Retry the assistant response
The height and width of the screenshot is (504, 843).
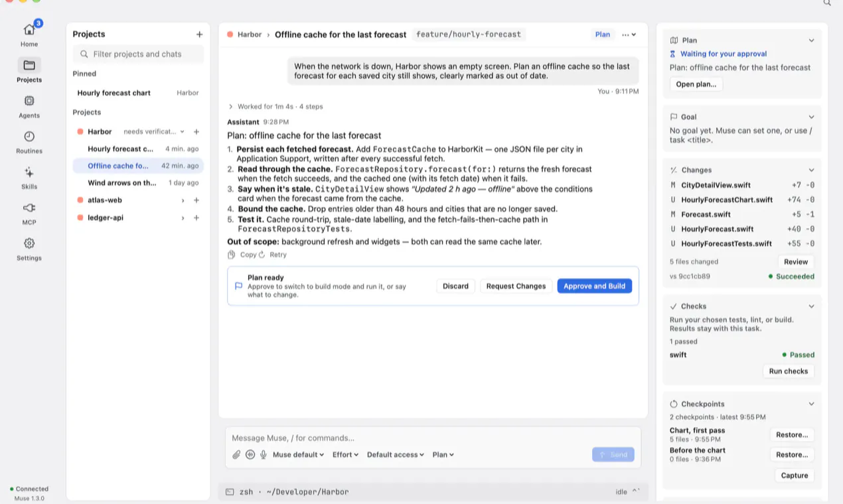click(273, 255)
